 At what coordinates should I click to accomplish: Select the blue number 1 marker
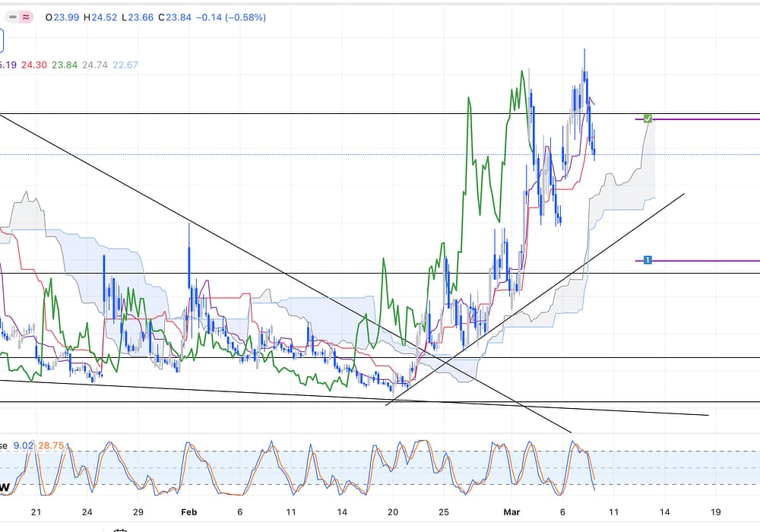tap(648, 260)
